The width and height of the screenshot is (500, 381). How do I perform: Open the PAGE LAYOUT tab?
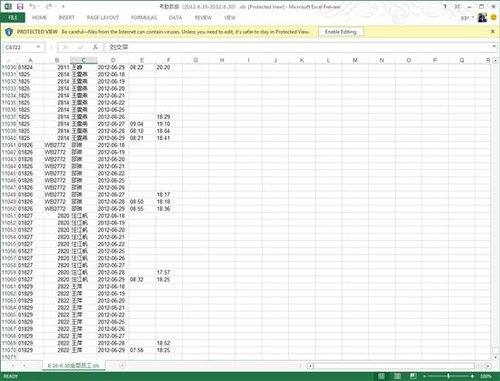103,17
